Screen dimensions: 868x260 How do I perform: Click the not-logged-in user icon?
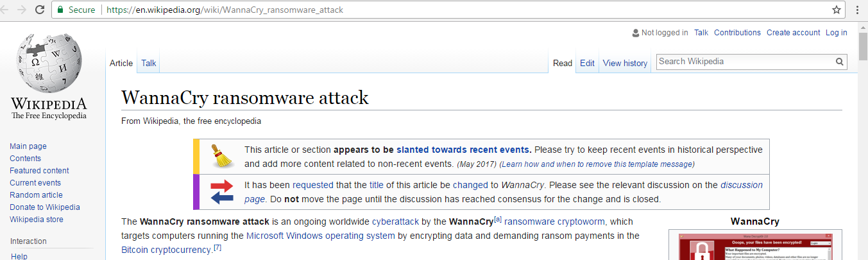pyautogui.click(x=636, y=33)
